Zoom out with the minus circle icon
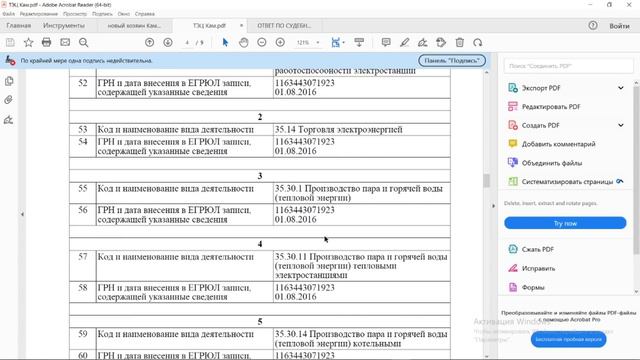 pyautogui.click(x=262, y=42)
